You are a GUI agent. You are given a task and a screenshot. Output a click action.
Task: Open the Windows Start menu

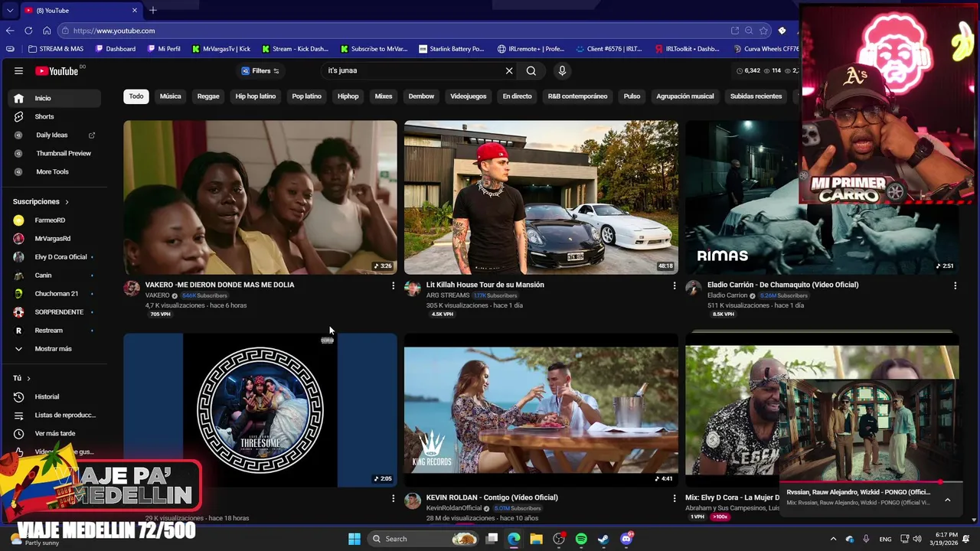click(x=354, y=539)
